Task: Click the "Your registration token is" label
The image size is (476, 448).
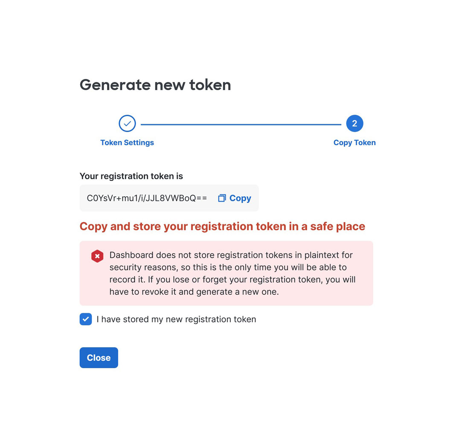Action: 131,176
